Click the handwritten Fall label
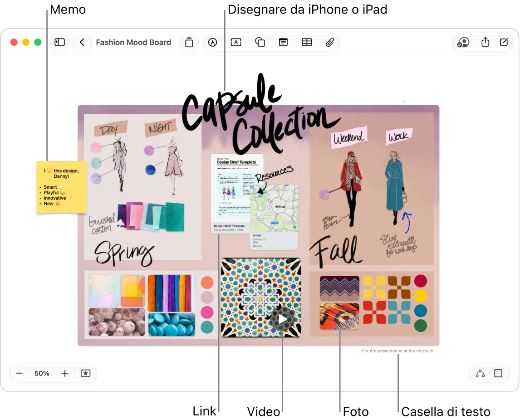Viewport: 520px width, 420px height. [336, 251]
